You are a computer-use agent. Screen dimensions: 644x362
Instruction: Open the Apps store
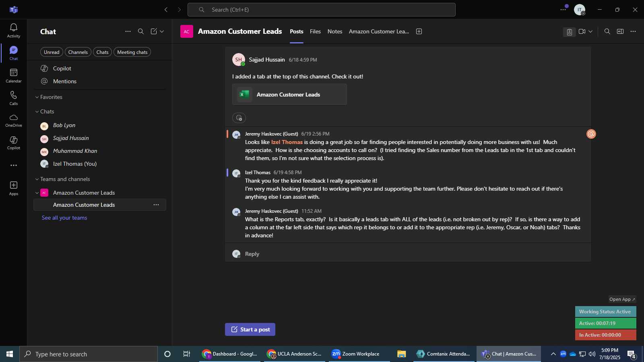click(x=13, y=188)
